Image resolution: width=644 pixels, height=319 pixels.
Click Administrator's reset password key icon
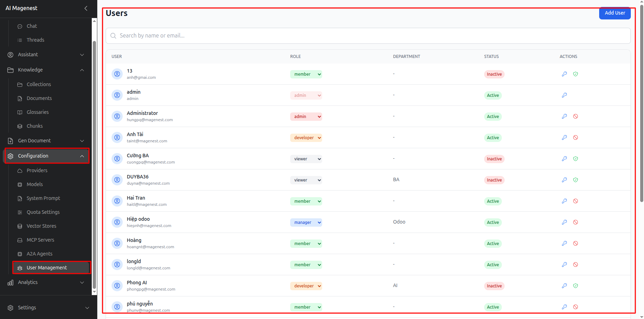(564, 116)
